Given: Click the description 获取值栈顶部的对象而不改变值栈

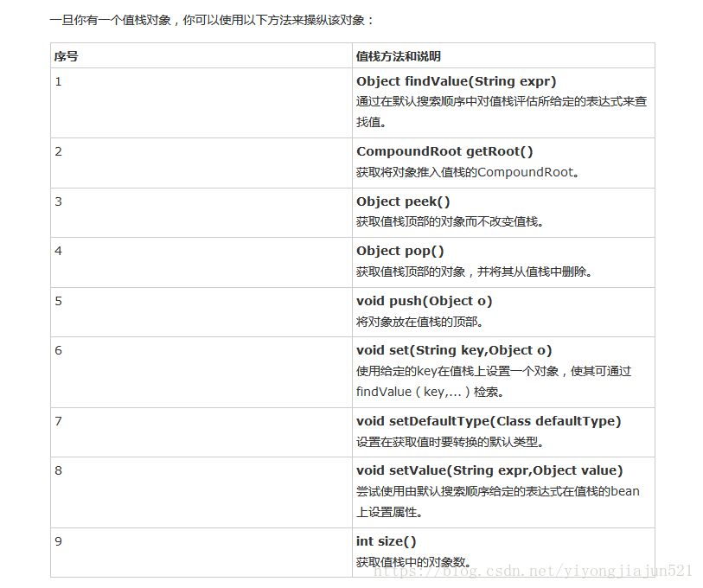Looking at the screenshot, I should click(x=450, y=222).
